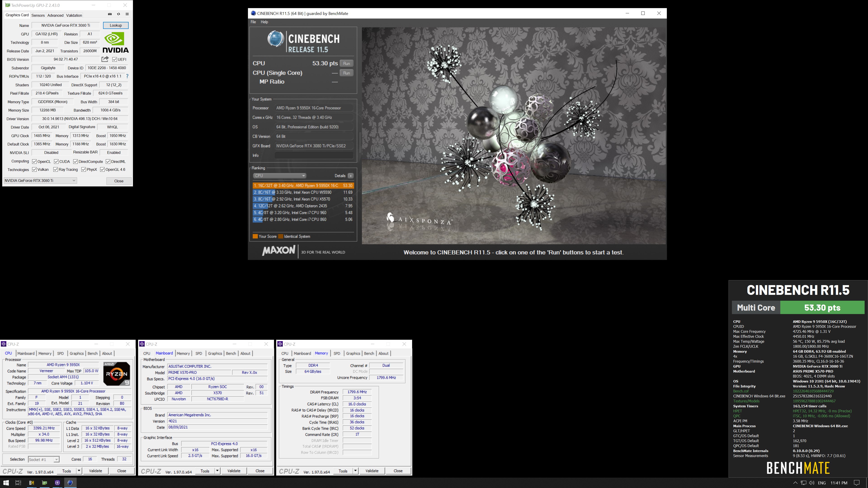The height and width of the screenshot is (488, 868).
Task: Select the Intel Core i7 CPU 860 ranking row
Action: [303, 220]
